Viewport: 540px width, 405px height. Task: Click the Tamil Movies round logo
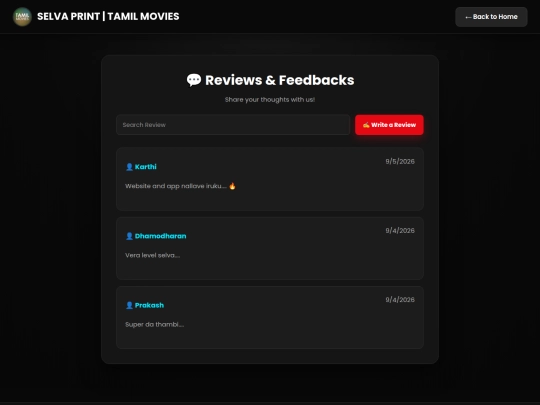click(22, 17)
